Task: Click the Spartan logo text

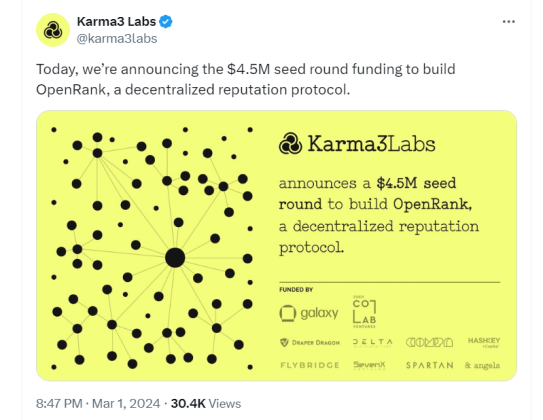Action: (x=429, y=365)
